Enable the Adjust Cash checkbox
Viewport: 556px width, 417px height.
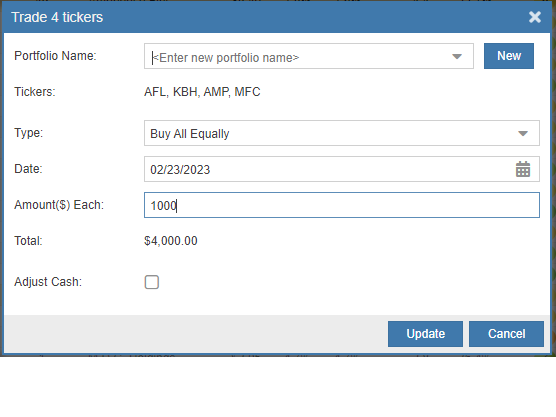tap(152, 282)
